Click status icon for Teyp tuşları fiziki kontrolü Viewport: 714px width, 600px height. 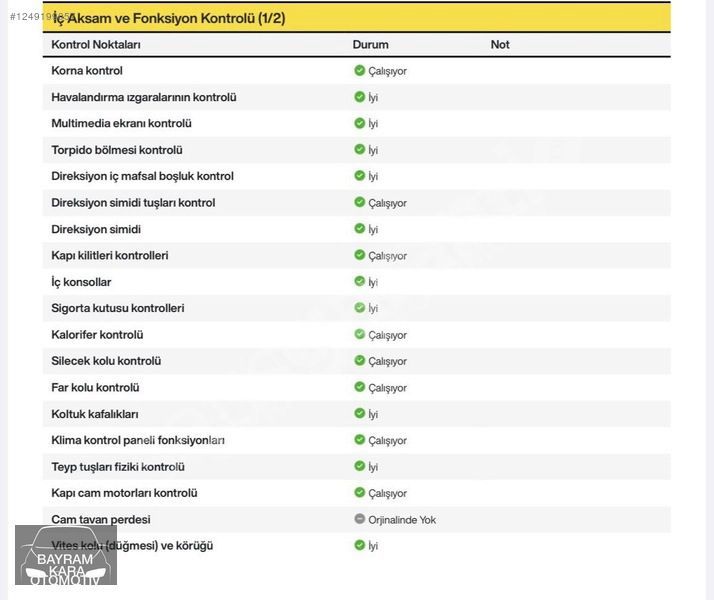coord(360,466)
